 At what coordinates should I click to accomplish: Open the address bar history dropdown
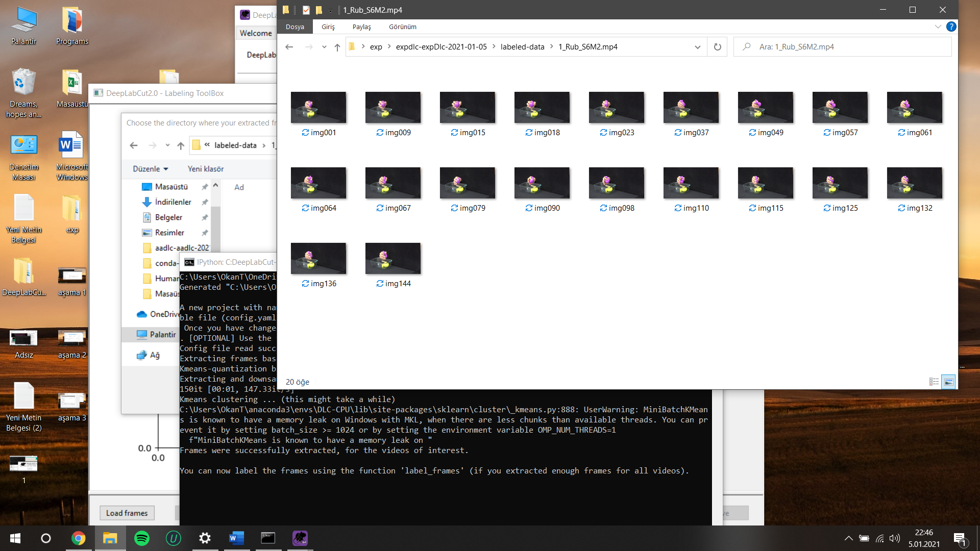pos(698,46)
